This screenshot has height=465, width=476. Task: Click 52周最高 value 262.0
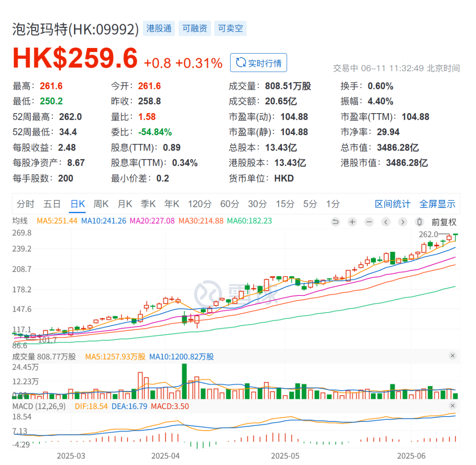pyautogui.click(x=71, y=117)
